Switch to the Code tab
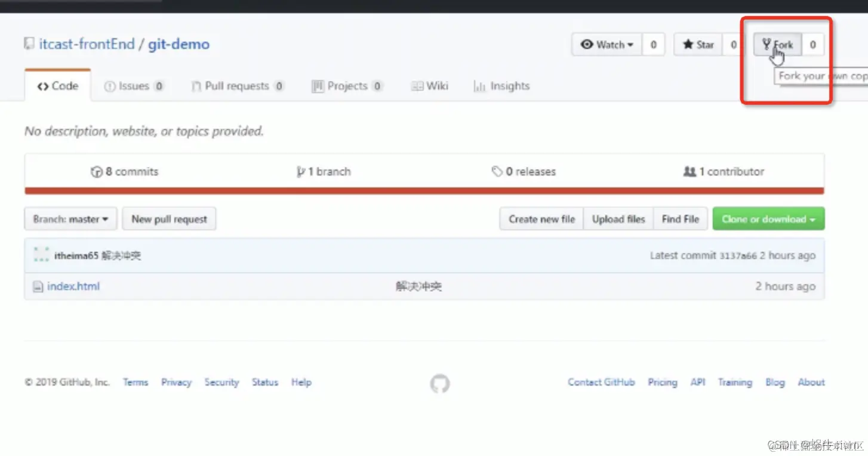The image size is (868, 456). pos(58,86)
